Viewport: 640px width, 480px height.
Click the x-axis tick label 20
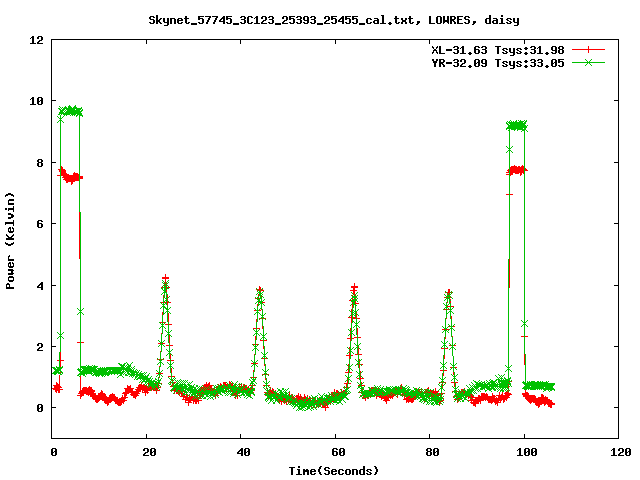(149, 452)
